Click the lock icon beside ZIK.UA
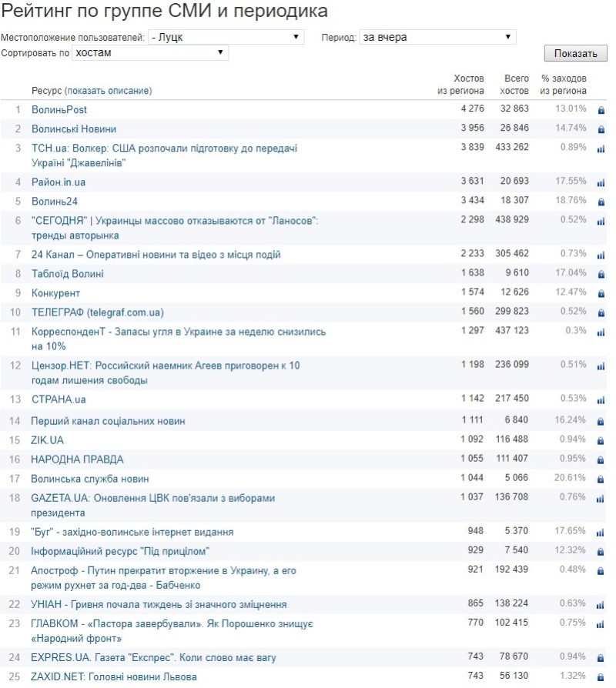 click(x=601, y=441)
